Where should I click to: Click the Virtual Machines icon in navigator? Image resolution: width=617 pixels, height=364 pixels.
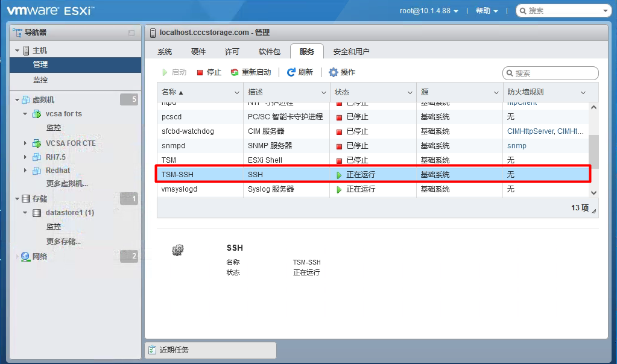coord(26,100)
